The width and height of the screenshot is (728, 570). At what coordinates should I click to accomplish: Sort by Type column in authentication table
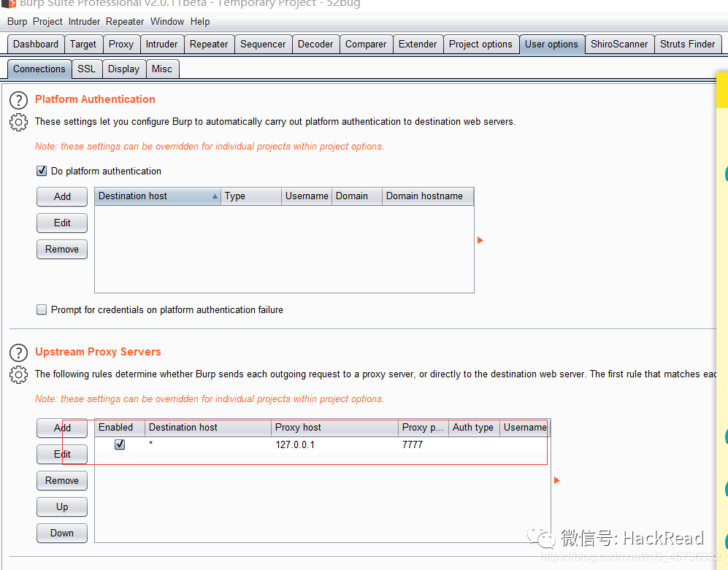(x=250, y=196)
